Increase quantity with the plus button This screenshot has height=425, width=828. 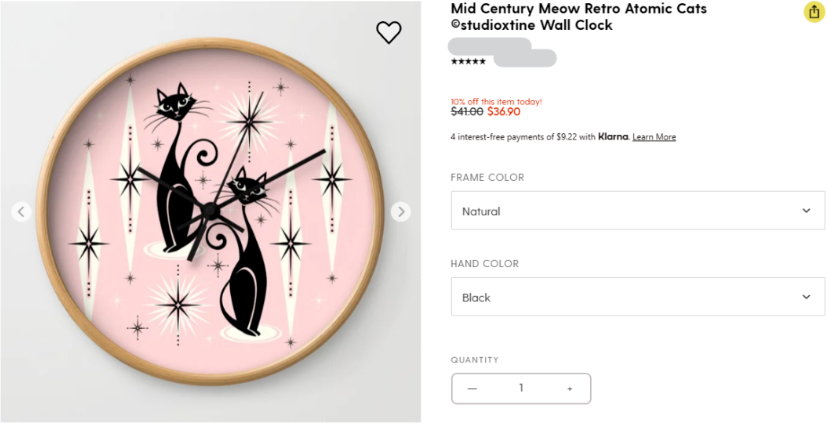(x=570, y=388)
